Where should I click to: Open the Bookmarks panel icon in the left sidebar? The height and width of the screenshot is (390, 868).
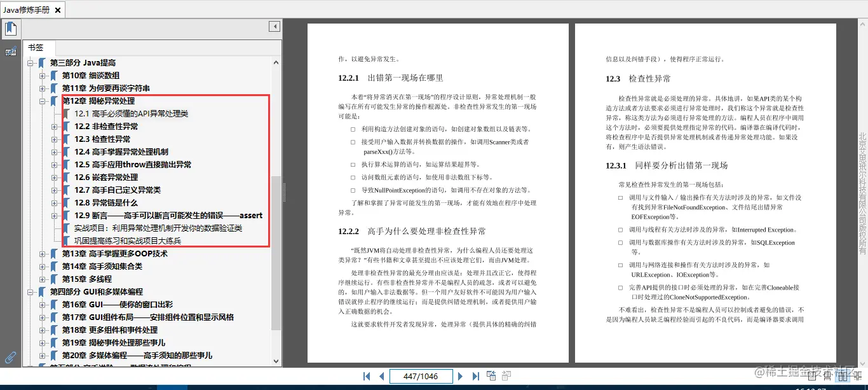pos(10,28)
